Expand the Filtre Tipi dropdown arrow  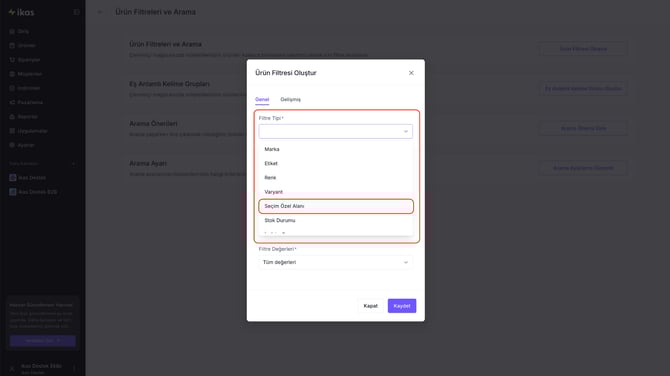point(406,132)
